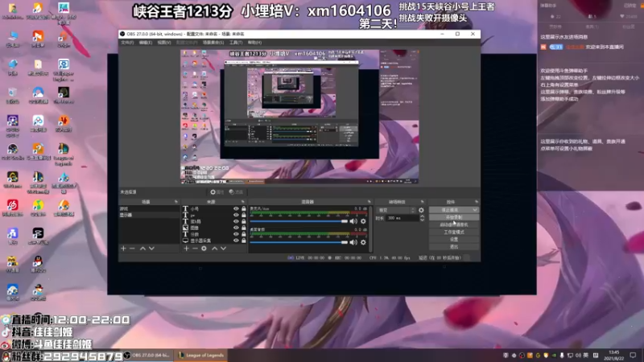This screenshot has width=644, height=362.
Task: Pop out the 控件 dock panel icon
Action: (477, 202)
